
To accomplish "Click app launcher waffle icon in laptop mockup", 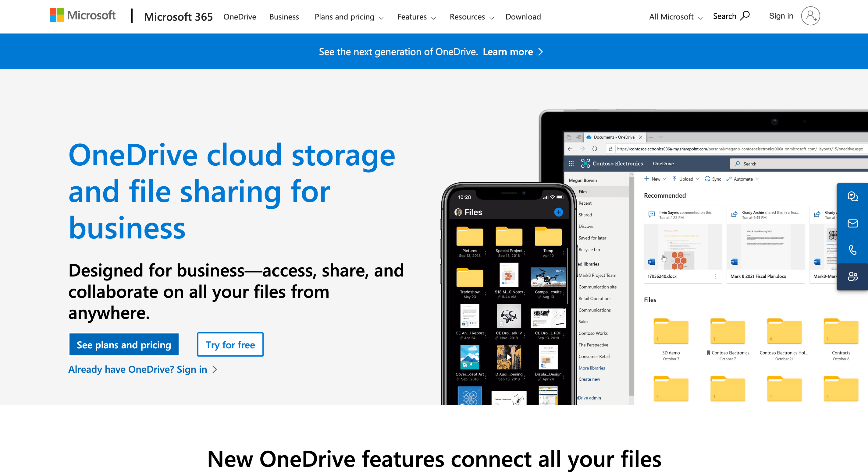I will coord(571,163).
